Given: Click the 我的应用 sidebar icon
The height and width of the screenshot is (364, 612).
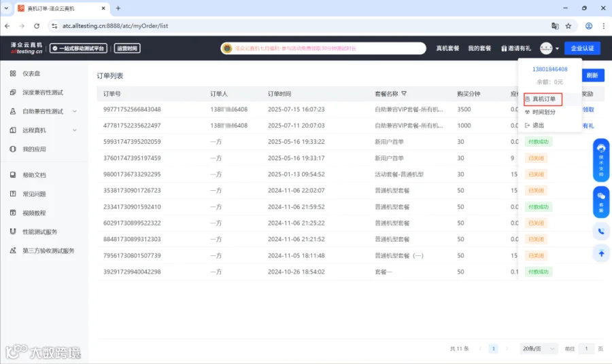Looking at the screenshot, I should tap(13, 149).
